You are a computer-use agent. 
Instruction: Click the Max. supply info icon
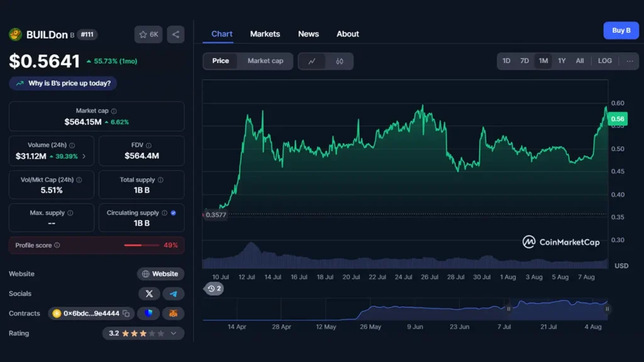(70, 213)
